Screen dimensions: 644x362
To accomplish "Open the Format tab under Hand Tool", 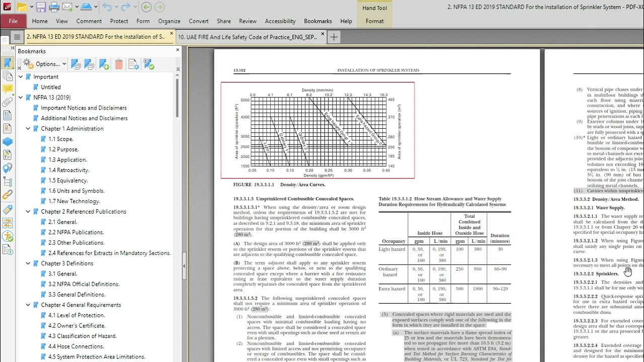I will coord(374,21).
